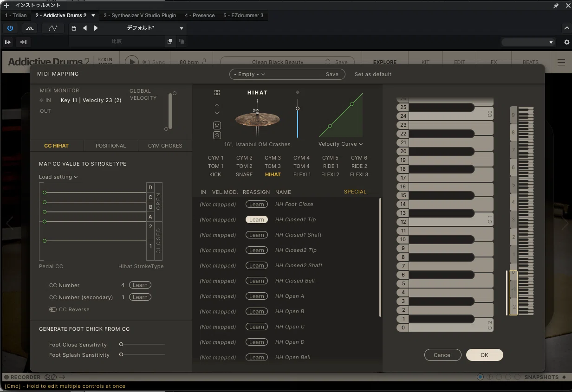Save the MIDI mapping preset

[x=332, y=74]
